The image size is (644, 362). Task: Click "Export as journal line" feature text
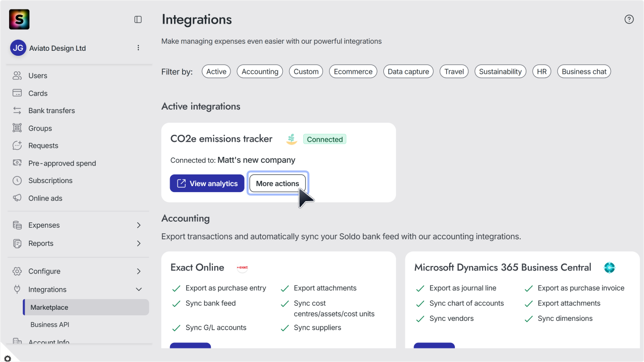tap(463, 288)
